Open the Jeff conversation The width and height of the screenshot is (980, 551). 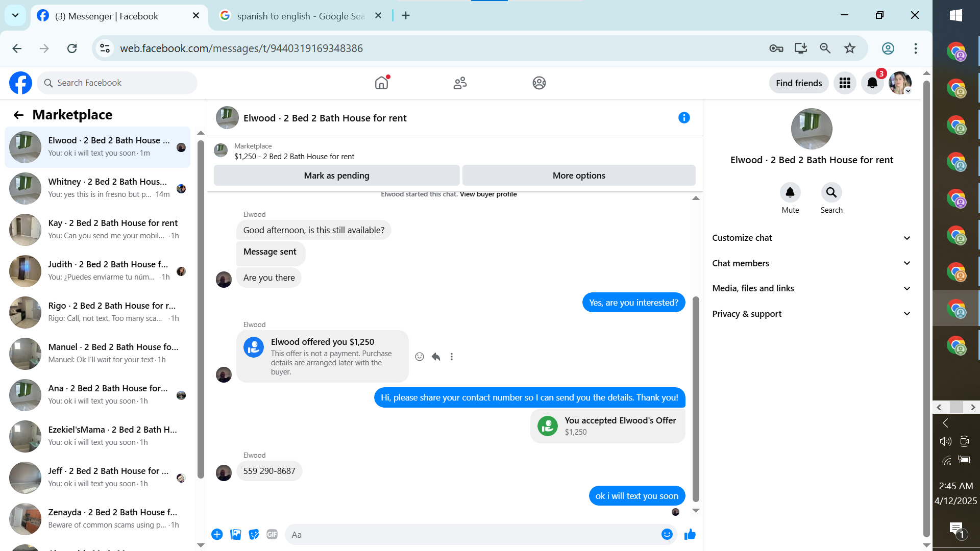[x=97, y=478]
